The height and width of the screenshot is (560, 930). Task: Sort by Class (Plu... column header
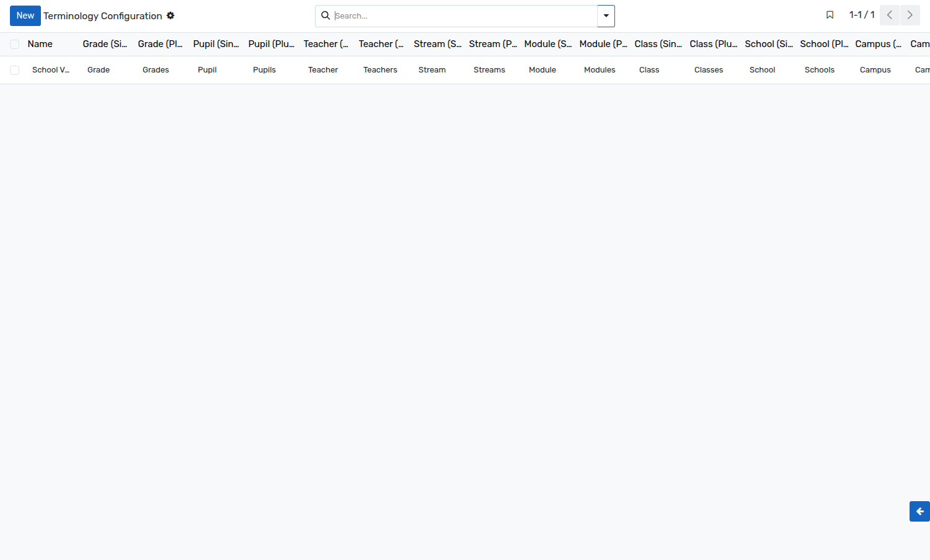(x=713, y=44)
